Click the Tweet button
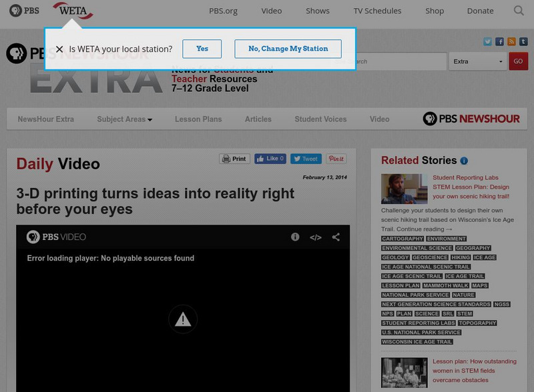The height and width of the screenshot is (392, 534). point(306,159)
